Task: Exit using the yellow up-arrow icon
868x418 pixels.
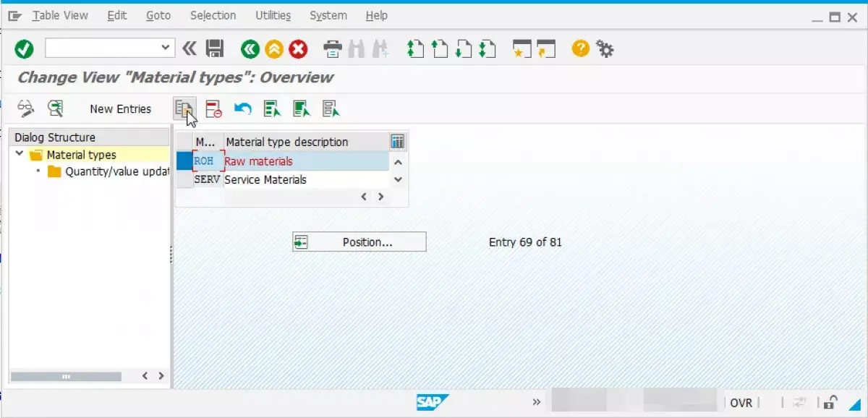Action: (274, 49)
